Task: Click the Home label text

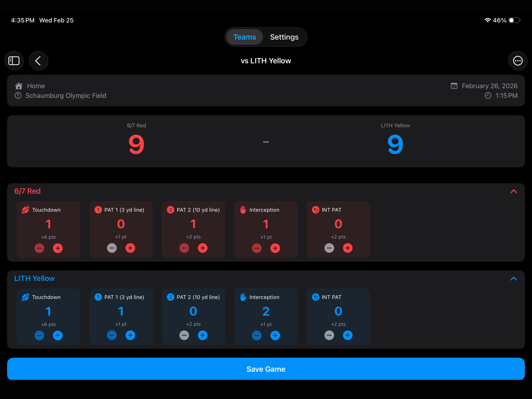Action: [36, 86]
